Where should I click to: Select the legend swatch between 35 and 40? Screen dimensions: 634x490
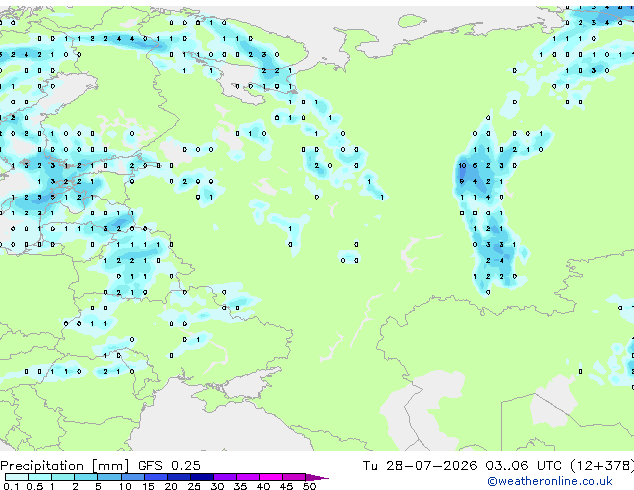(247, 477)
